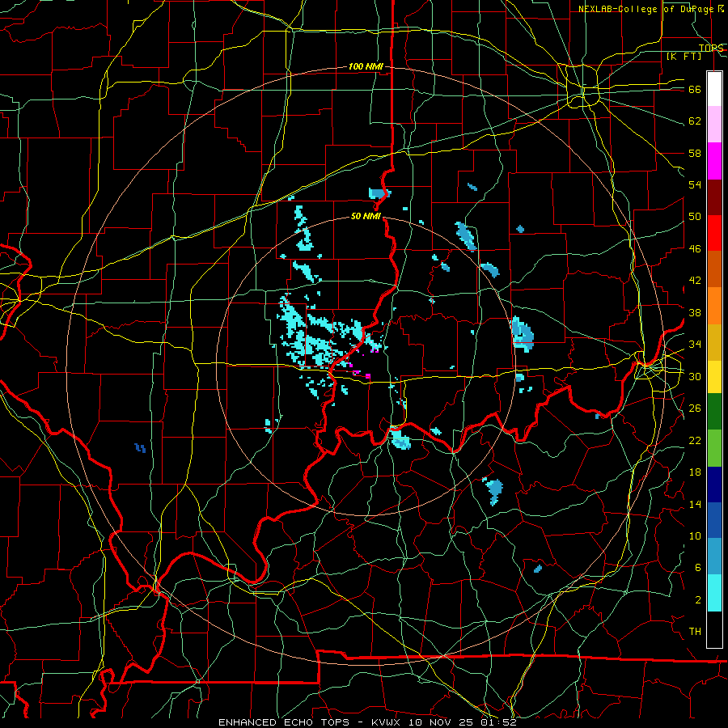Click the legend value 66
728x728 pixels.
tap(695, 89)
